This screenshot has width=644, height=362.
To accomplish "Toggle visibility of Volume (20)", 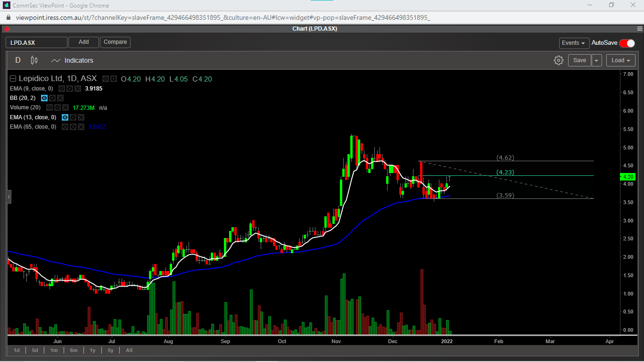I will (50, 107).
